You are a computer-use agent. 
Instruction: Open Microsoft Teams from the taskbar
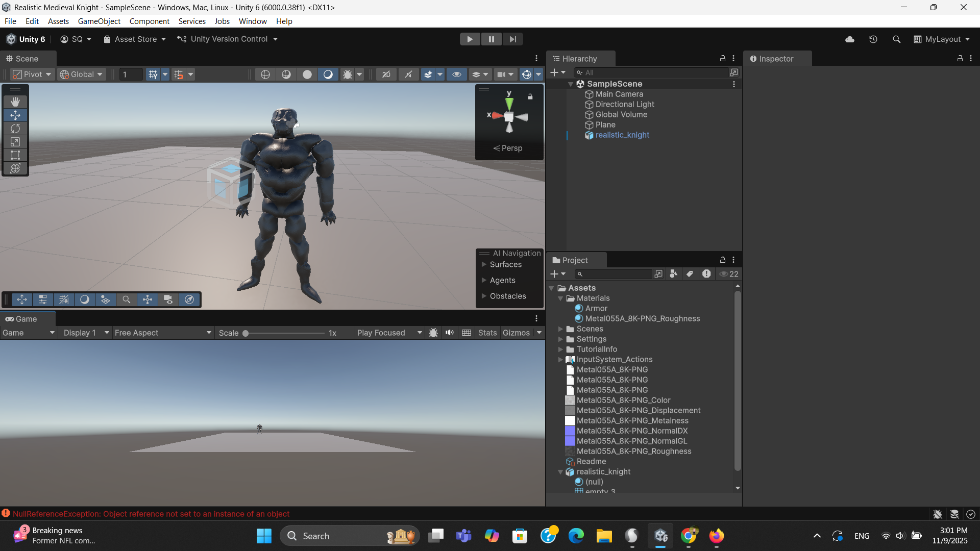click(464, 536)
